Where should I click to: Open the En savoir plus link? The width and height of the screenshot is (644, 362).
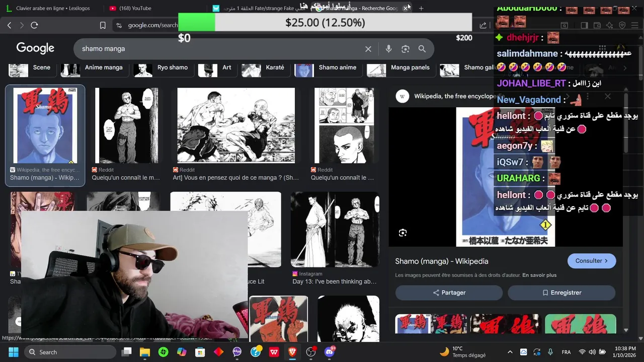539,275
